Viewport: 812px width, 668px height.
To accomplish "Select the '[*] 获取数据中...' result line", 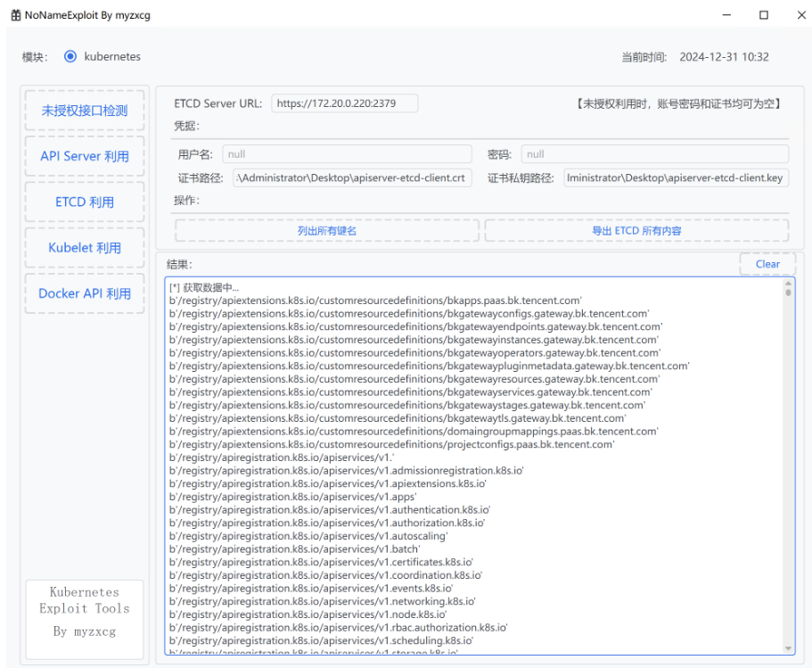I will click(204, 287).
